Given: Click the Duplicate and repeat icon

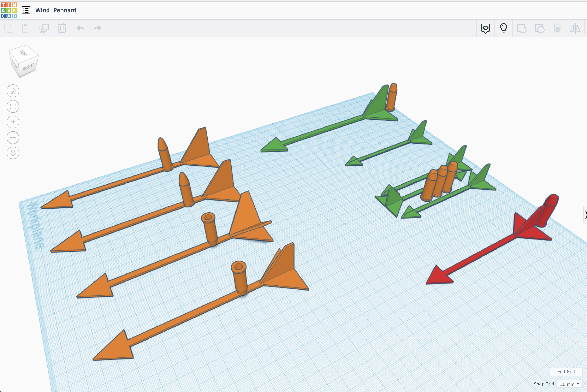Looking at the screenshot, I should [44, 28].
